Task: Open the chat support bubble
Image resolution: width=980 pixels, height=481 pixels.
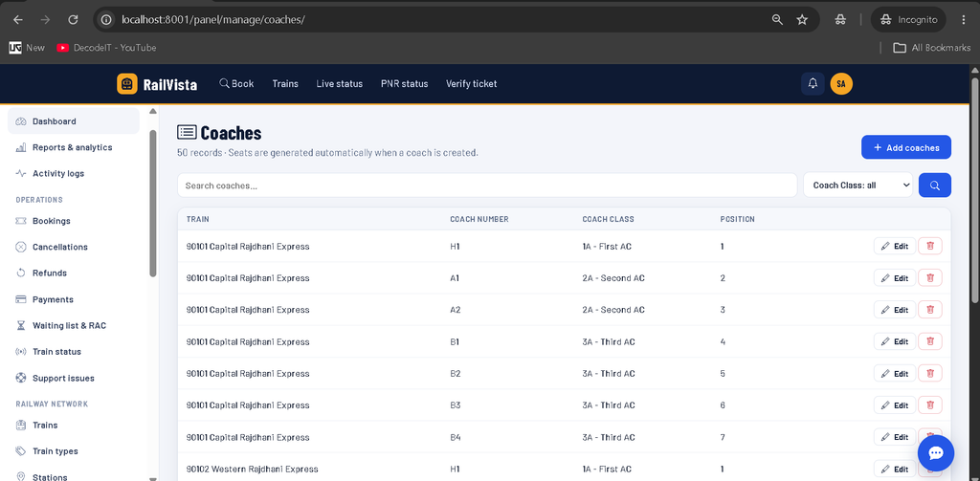Action: pos(936,453)
